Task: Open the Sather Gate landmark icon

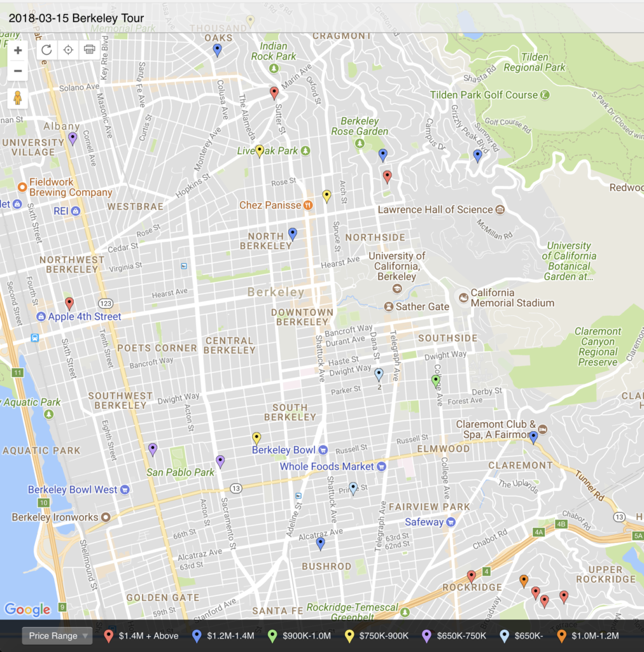Action: tap(388, 307)
